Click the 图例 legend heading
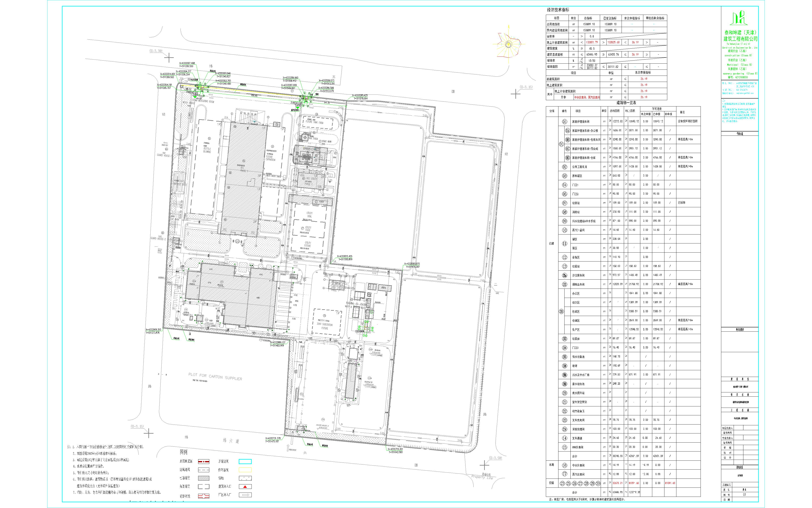Viewport: 812px width, 508px height. [x=184, y=452]
